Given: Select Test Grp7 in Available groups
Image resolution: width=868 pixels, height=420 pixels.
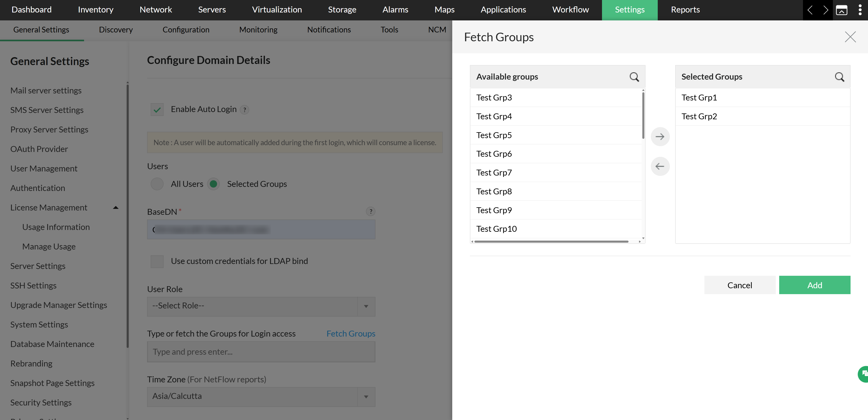Looking at the screenshot, I should click(x=556, y=173).
